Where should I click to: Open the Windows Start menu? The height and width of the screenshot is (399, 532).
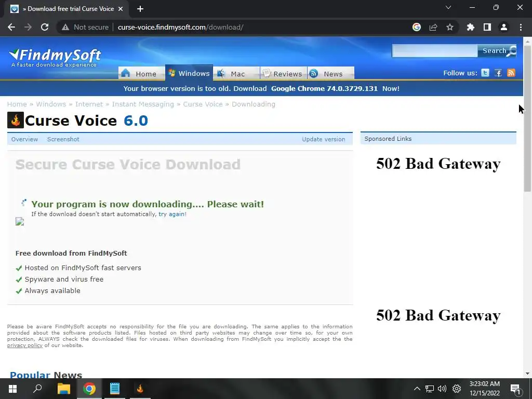12,389
